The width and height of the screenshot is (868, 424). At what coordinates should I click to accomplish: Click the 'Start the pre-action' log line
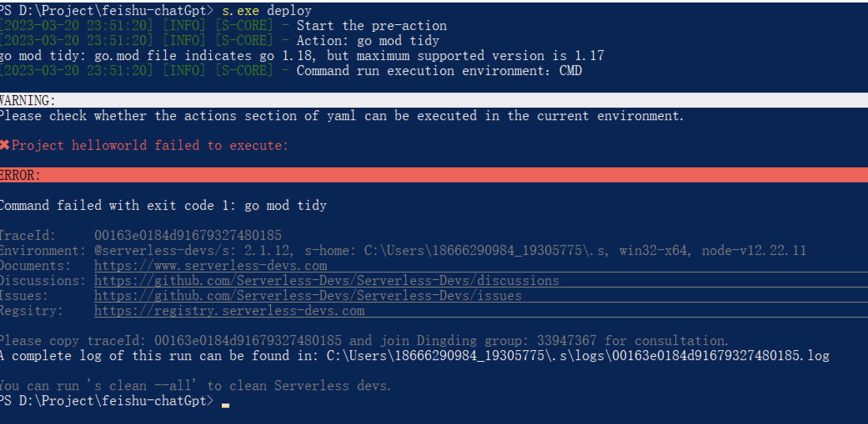pos(371,25)
